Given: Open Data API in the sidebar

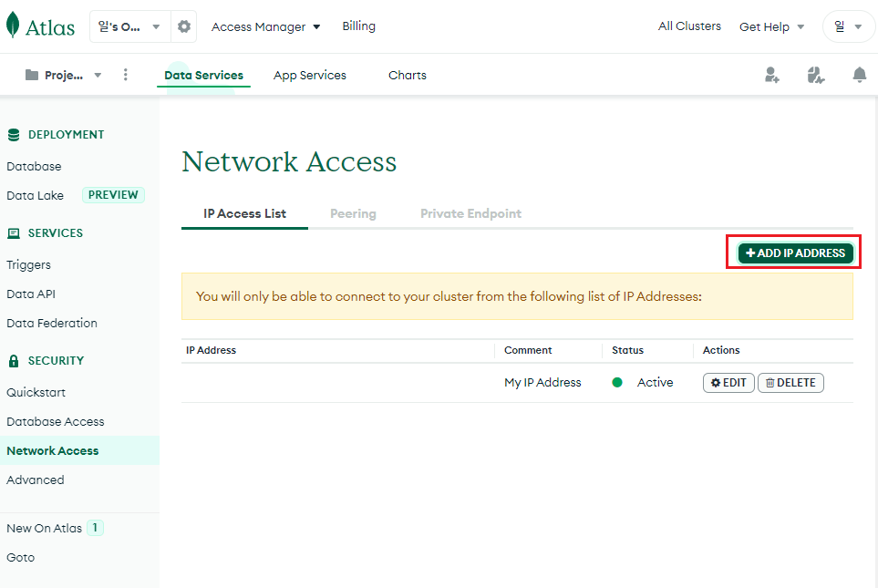Looking at the screenshot, I should click(x=31, y=294).
